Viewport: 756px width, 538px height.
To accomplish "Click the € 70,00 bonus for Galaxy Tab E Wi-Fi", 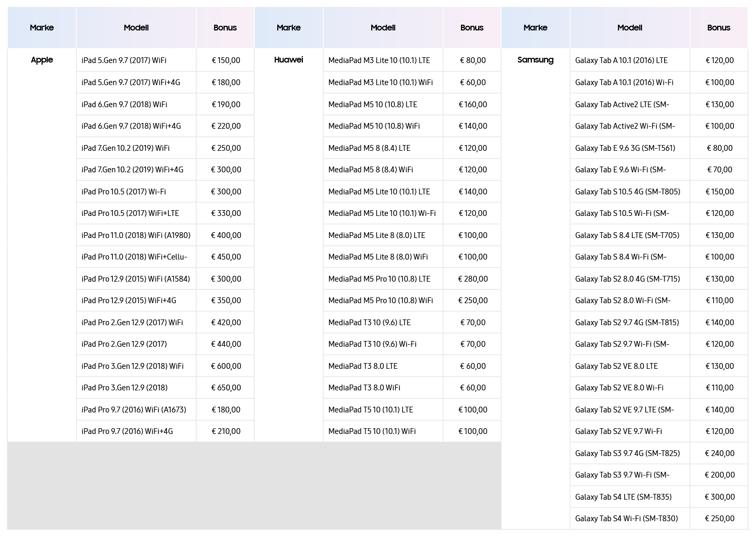I will 719,170.
